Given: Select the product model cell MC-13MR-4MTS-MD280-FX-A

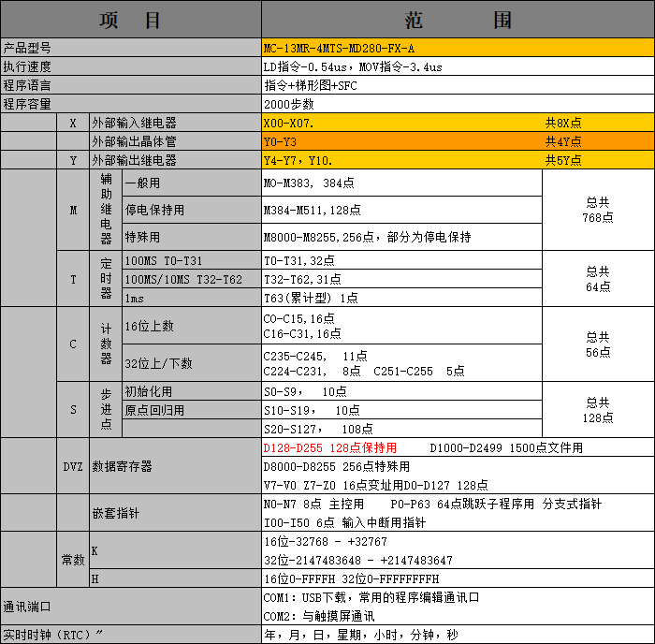Looking at the screenshot, I should click(457, 48).
